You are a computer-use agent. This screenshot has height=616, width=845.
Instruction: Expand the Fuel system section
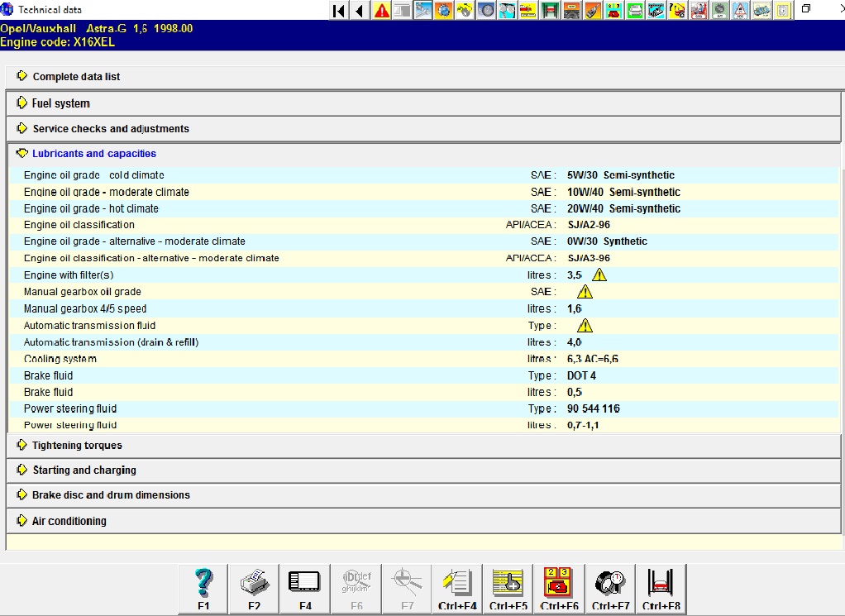tap(60, 103)
